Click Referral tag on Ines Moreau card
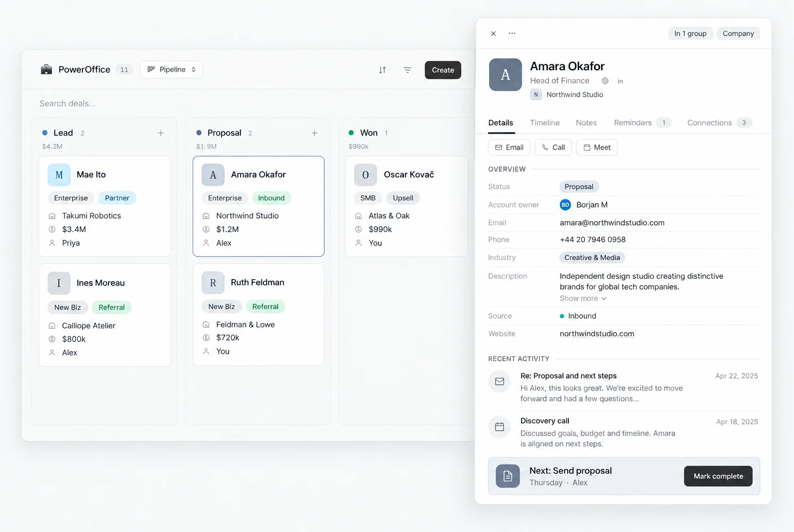794x532 pixels. pos(112,307)
